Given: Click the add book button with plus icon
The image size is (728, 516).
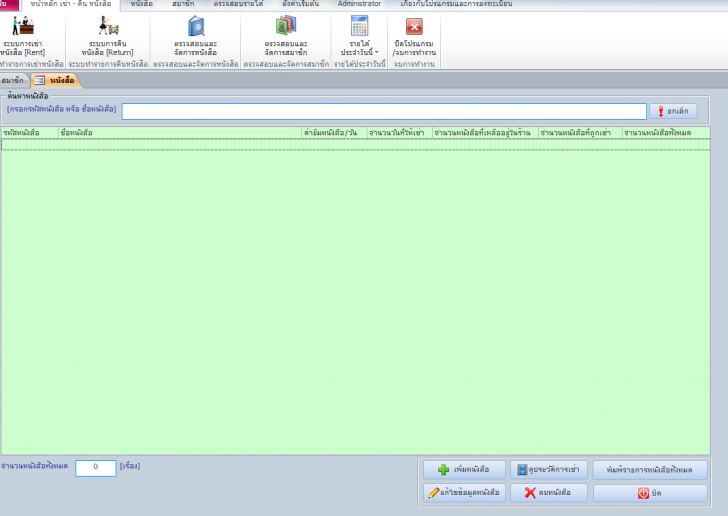Looking at the screenshot, I should [x=464, y=470].
